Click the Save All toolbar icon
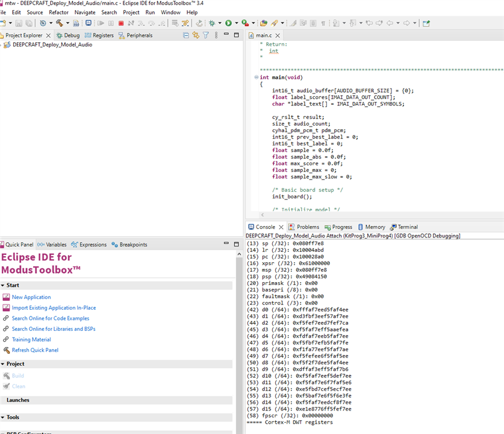 coord(29,23)
